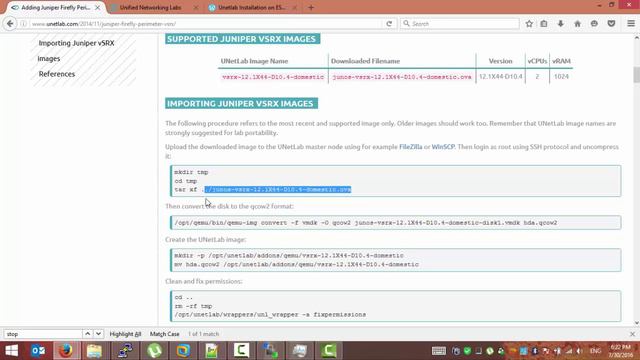Open the taskbar clock and date
The image size is (640, 360).
point(621,351)
